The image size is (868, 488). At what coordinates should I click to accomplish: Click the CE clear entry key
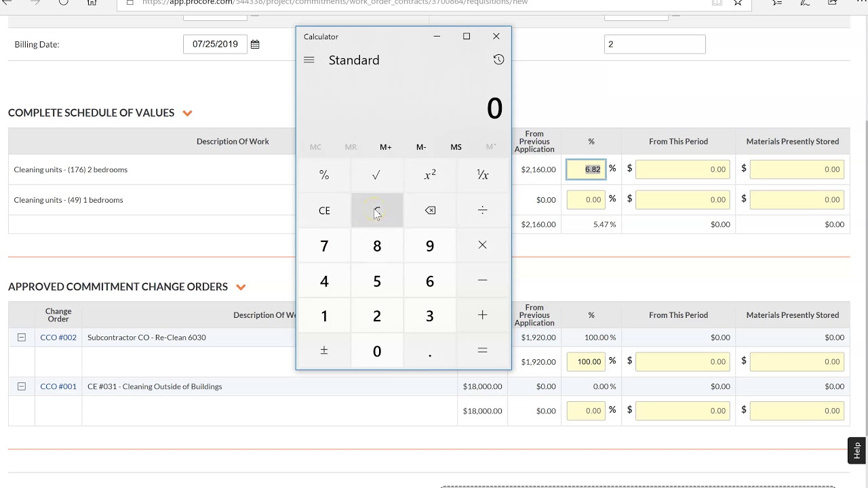(324, 210)
